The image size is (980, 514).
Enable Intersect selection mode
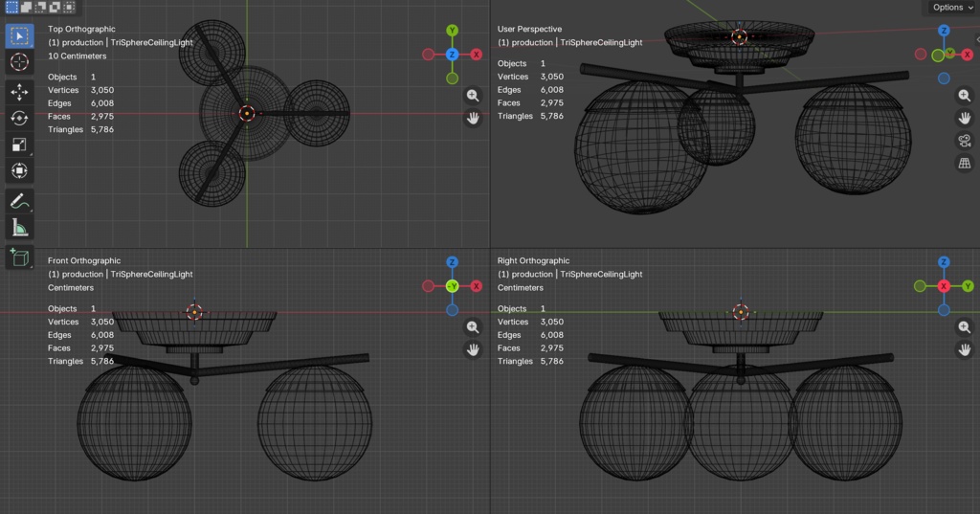69,7
